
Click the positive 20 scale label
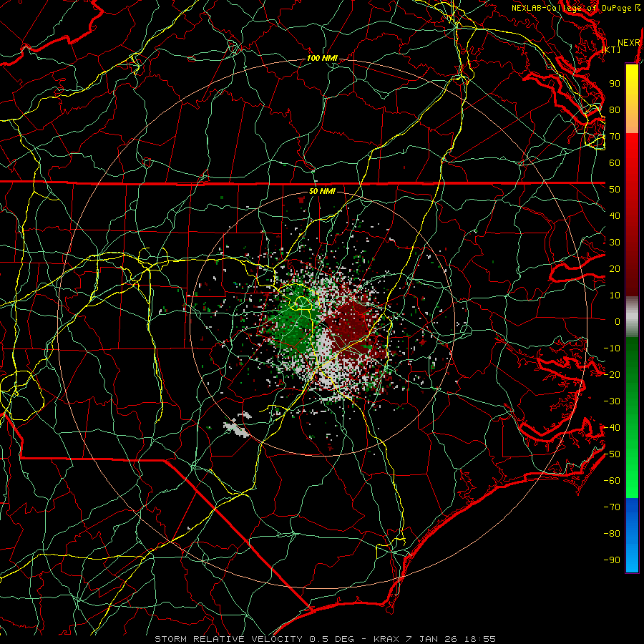pos(615,269)
